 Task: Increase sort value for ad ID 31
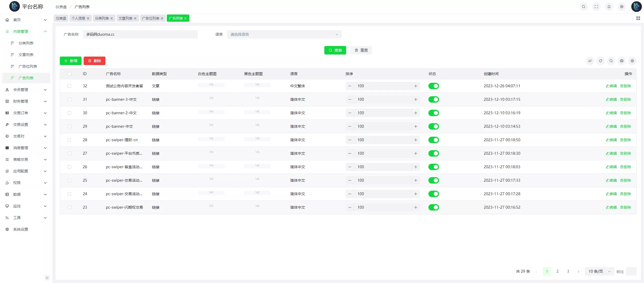415,99
